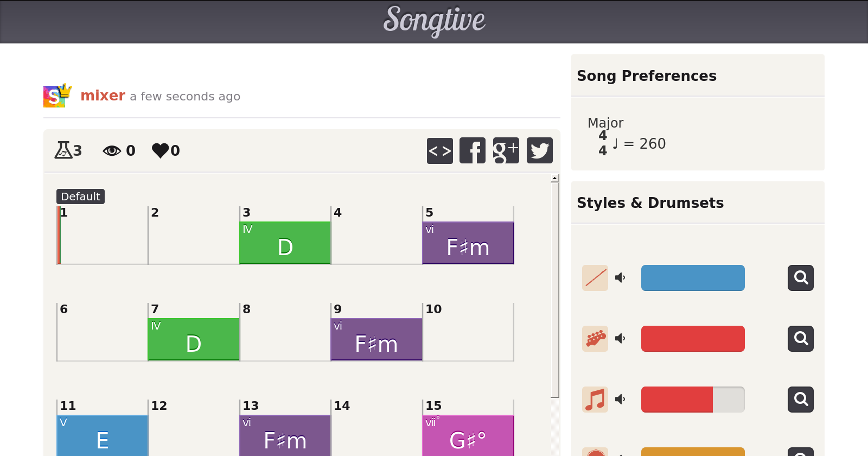The width and height of the screenshot is (868, 456).
Task: Share the song on Facebook
Action: 473,150
